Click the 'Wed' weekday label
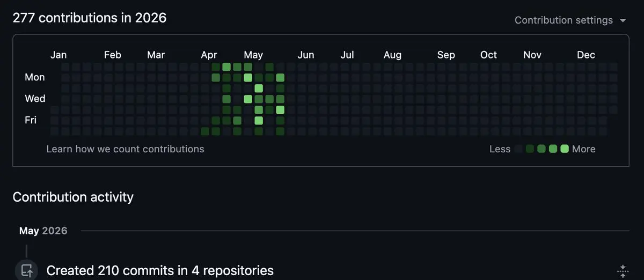The image size is (644, 280). 35,99
